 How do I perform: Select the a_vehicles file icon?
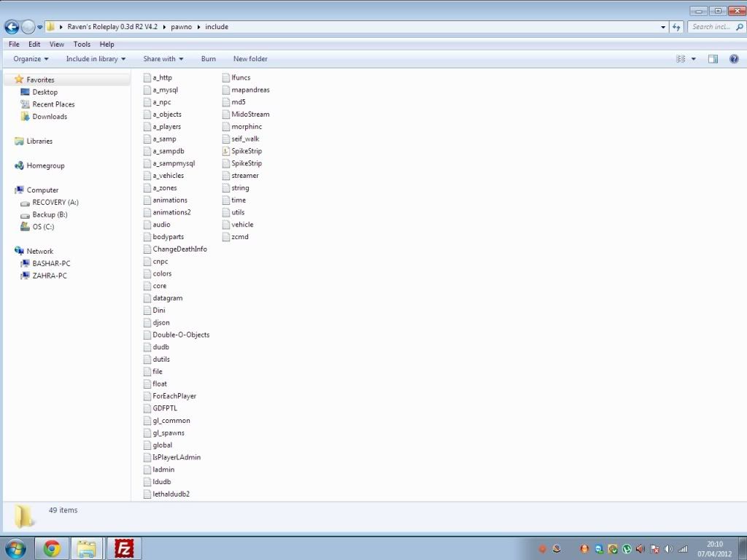(x=147, y=176)
